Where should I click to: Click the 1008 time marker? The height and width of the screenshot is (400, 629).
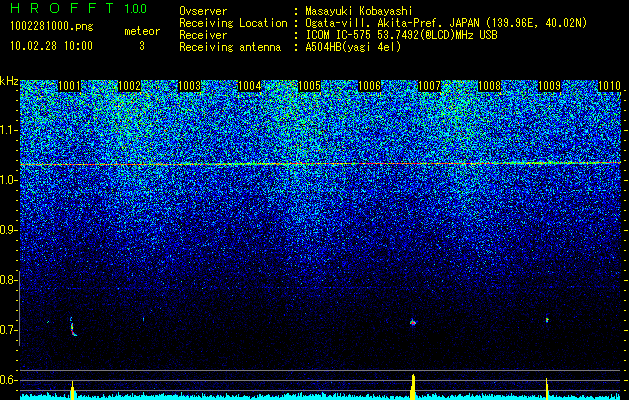(490, 86)
